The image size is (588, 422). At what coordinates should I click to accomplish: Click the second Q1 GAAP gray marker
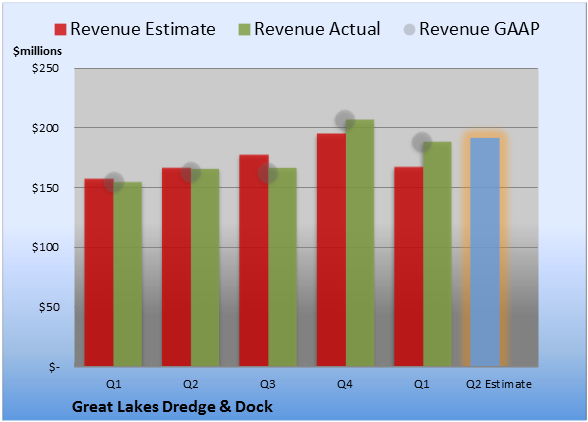coord(422,142)
